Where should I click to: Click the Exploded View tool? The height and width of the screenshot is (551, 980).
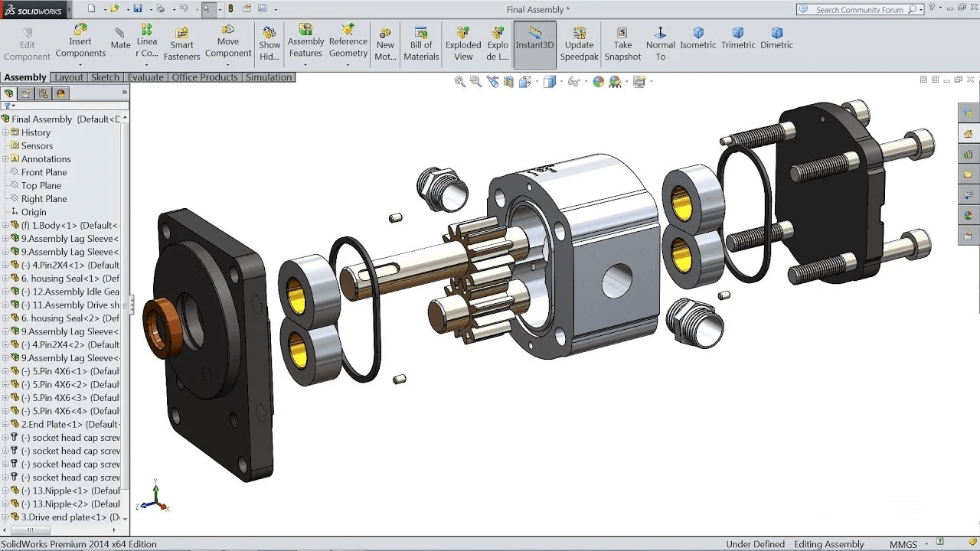(x=462, y=38)
